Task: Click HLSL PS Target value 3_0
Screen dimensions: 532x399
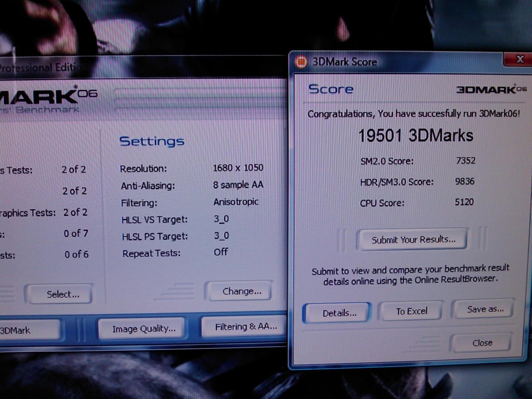Action: [x=221, y=236]
